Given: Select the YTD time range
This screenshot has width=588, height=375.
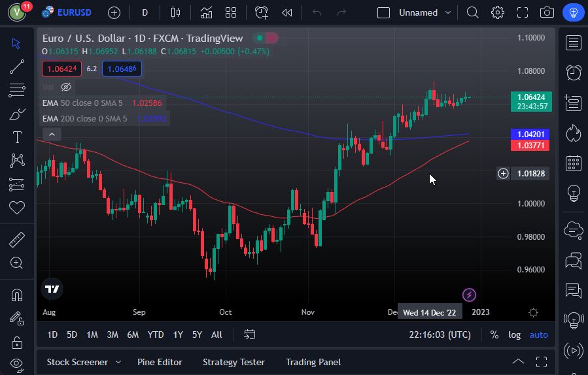Looking at the screenshot, I should pos(156,334).
